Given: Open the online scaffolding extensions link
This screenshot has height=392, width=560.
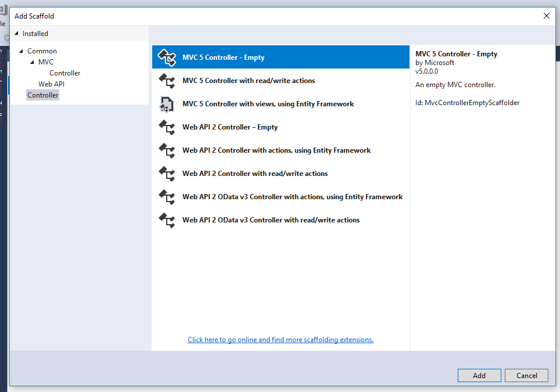Looking at the screenshot, I should [281, 339].
